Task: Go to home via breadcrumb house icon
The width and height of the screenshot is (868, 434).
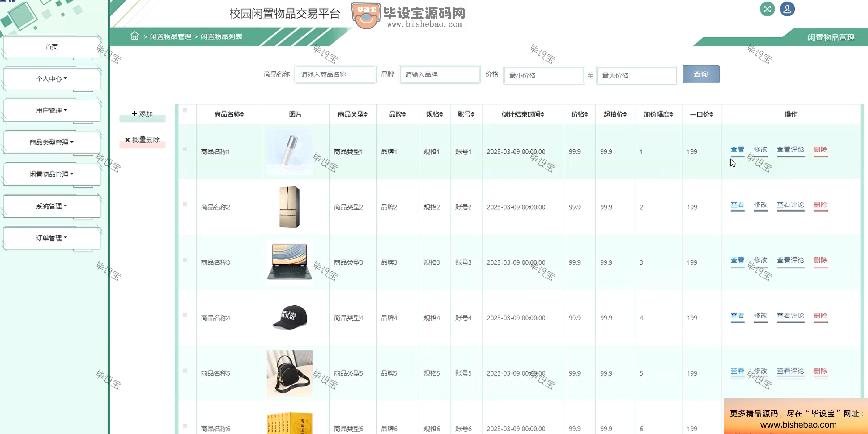Action: click(x=135, y=36)
